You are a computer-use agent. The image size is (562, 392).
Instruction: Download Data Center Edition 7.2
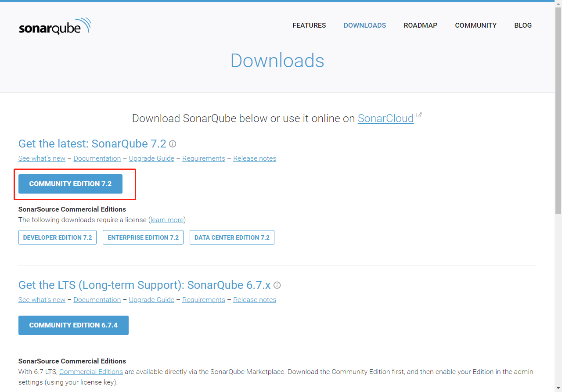click(x=232, y=237)
